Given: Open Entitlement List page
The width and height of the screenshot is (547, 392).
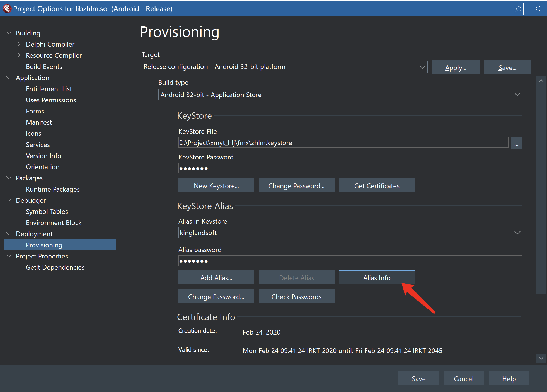Looking at the screenshot, I should (49, 89).
